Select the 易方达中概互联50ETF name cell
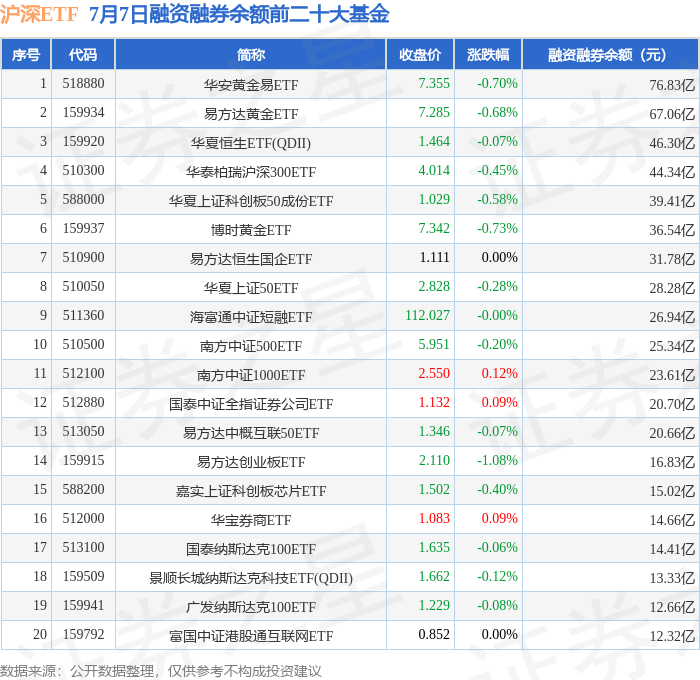The width and height of the screenshot is (700, 680). click(250, 433)
